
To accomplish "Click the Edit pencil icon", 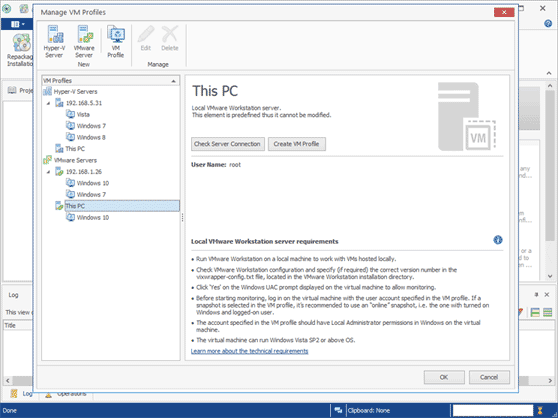I will pos(146,38).
